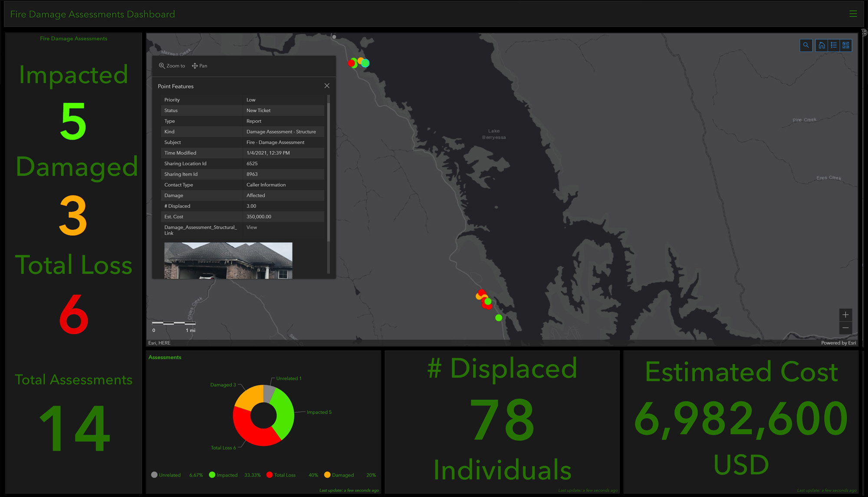Open the View structural assessment link

[x=252, y=227]
